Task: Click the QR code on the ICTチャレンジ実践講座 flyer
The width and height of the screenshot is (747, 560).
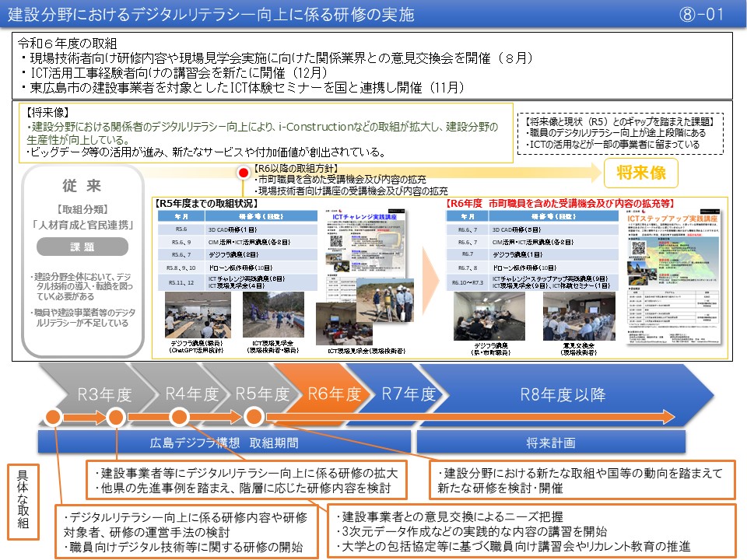Action: coord(335,240)
